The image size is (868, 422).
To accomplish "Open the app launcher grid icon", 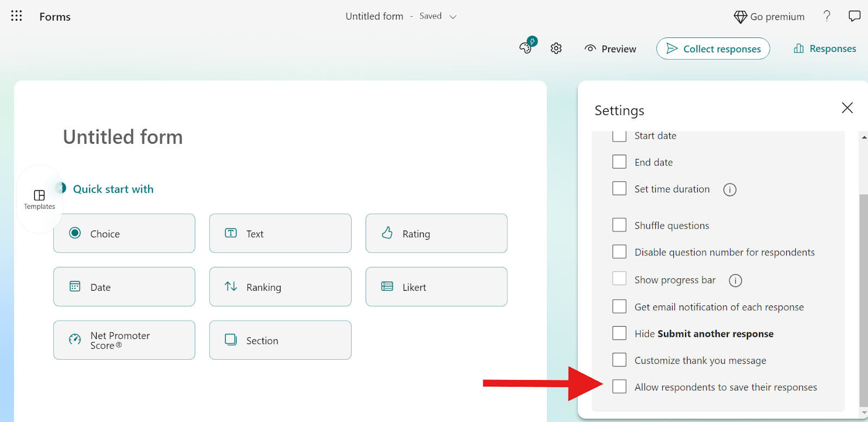I will click(x=17, y=16).
